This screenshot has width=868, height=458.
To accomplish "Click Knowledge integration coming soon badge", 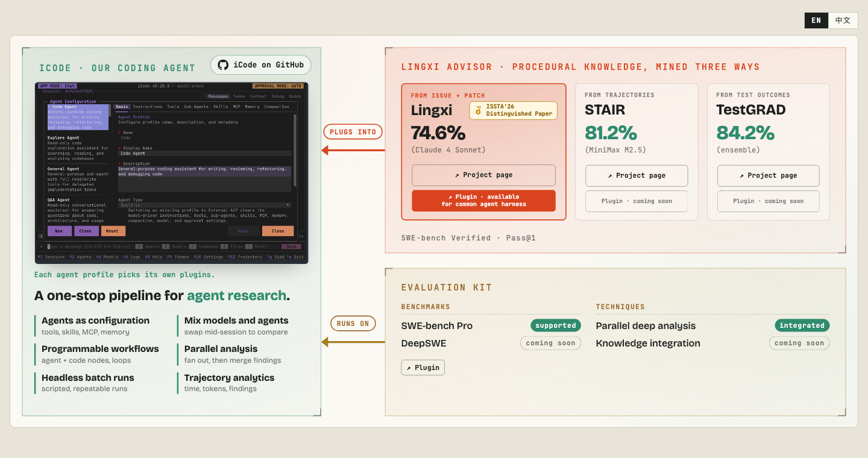I will (x=799, y=343).
